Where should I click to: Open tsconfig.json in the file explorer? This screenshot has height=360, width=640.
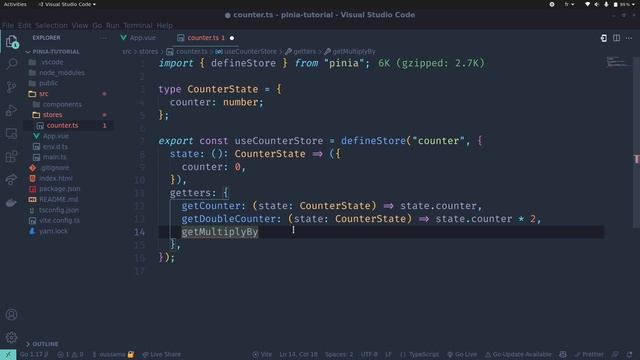(59, 210)
